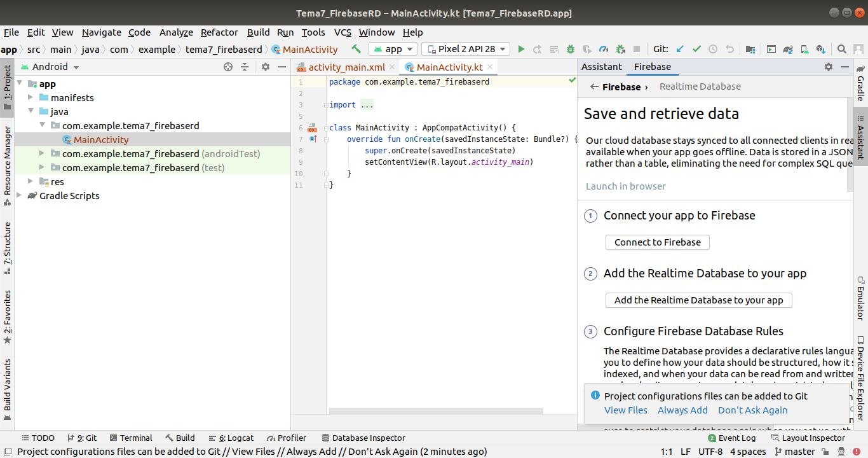This screenshot has height=458, width=868.
Task: Click the Make Project hammer icon
Action: tap(356, 49)
